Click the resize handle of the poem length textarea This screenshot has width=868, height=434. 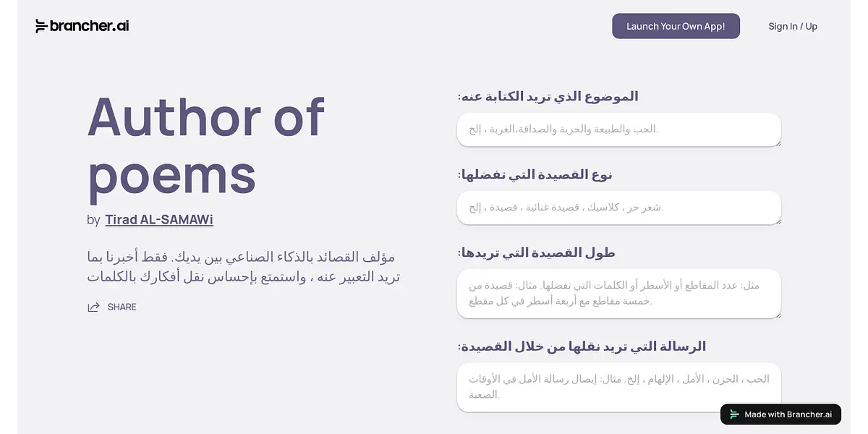pos(778,315)
